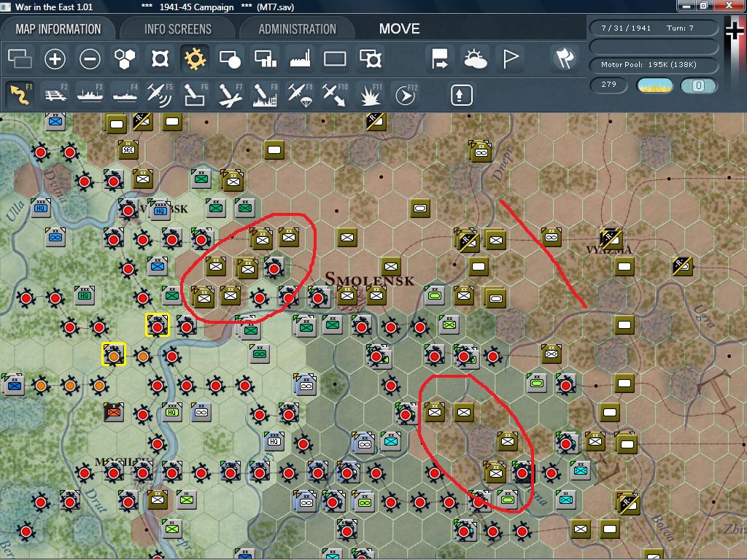
Task: Click the weather sun and cloud icon
Action: tap(476, 59)
